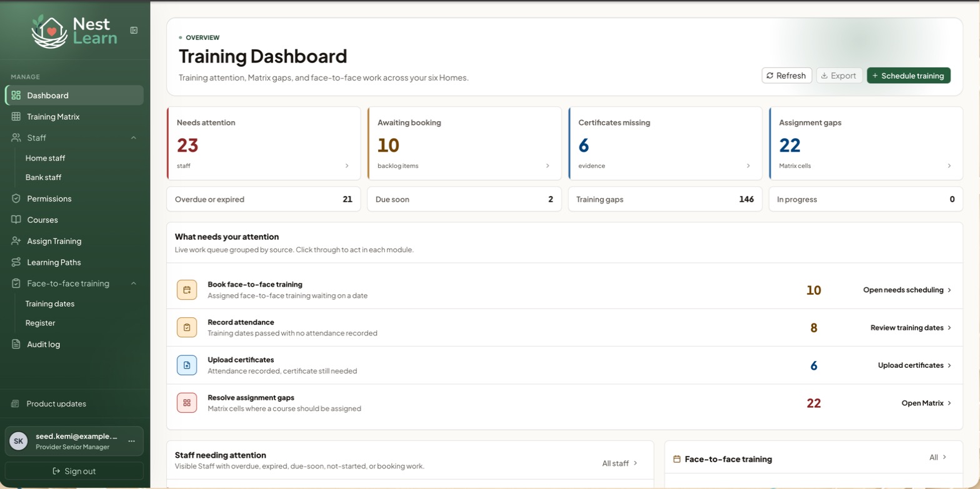
Task: Open needs scheduling link
Action: click(x=907, y=290)
